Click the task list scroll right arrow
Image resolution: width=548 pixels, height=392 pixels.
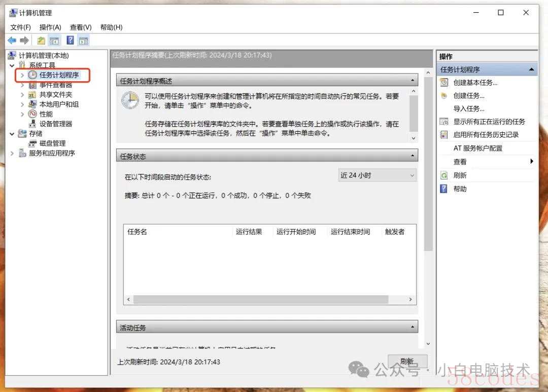[x=410, y=299]
